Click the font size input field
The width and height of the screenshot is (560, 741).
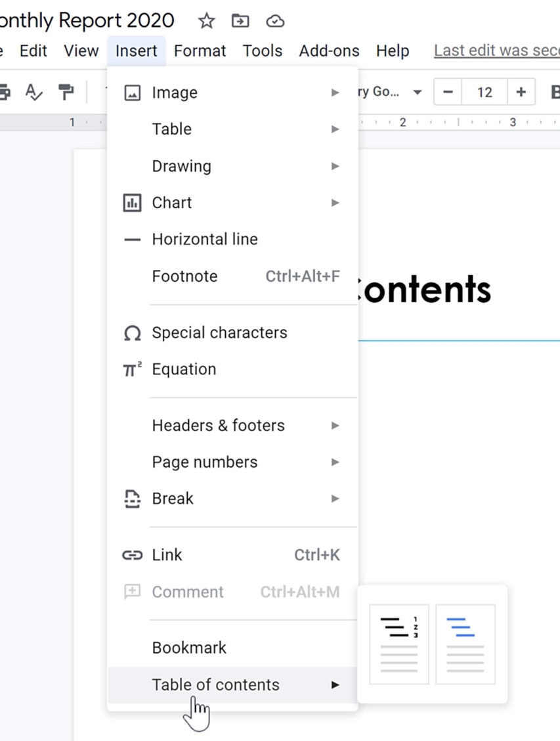pyautogui.click(x=485, y=92)
